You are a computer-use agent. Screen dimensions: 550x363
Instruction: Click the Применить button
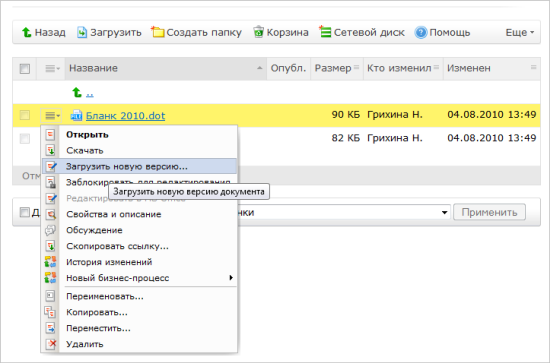pyautogui.click(x=489, y=212)
